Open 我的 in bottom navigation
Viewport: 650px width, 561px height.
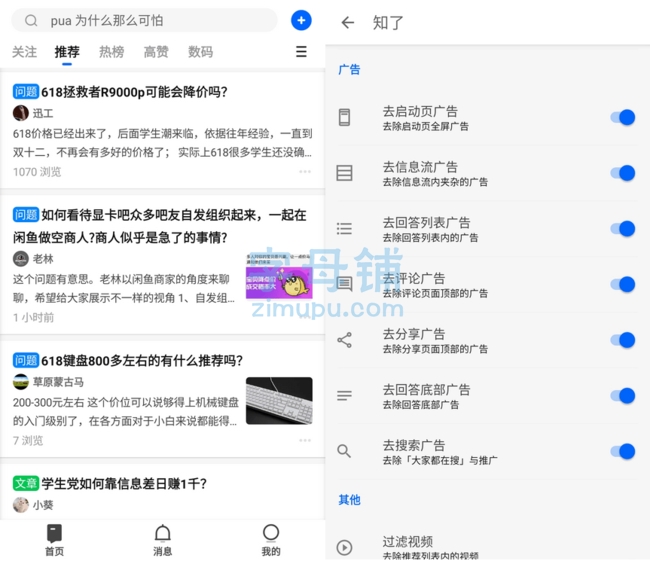coord(271,540)
